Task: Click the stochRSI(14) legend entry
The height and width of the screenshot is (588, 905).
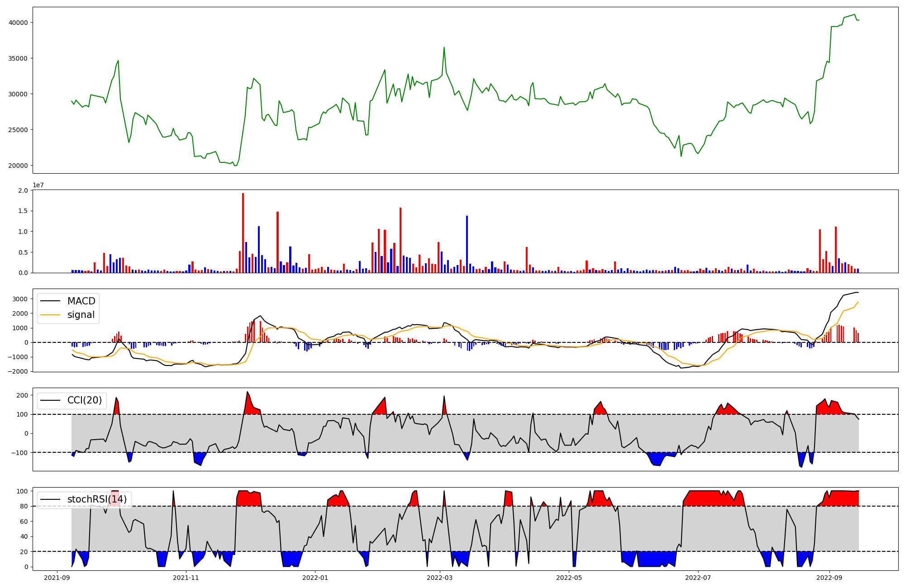Action: (97, 499)
